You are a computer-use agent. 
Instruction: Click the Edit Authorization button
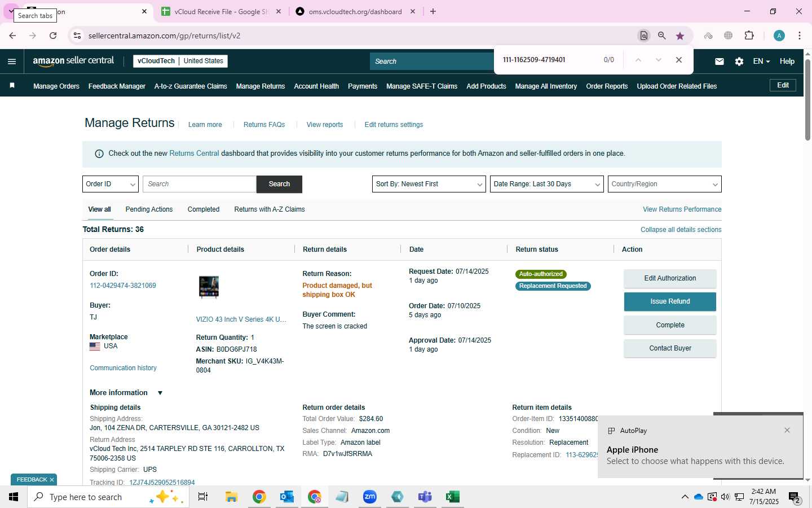click(670, 278)
